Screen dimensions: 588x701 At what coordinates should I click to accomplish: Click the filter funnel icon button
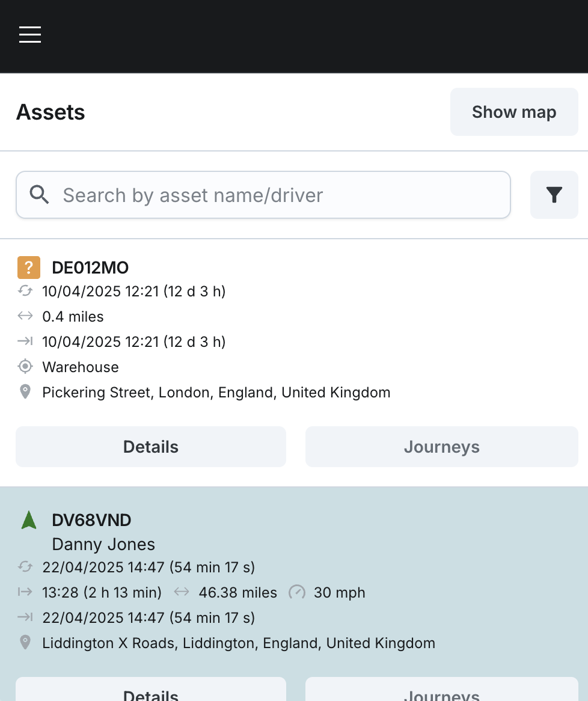554,195
